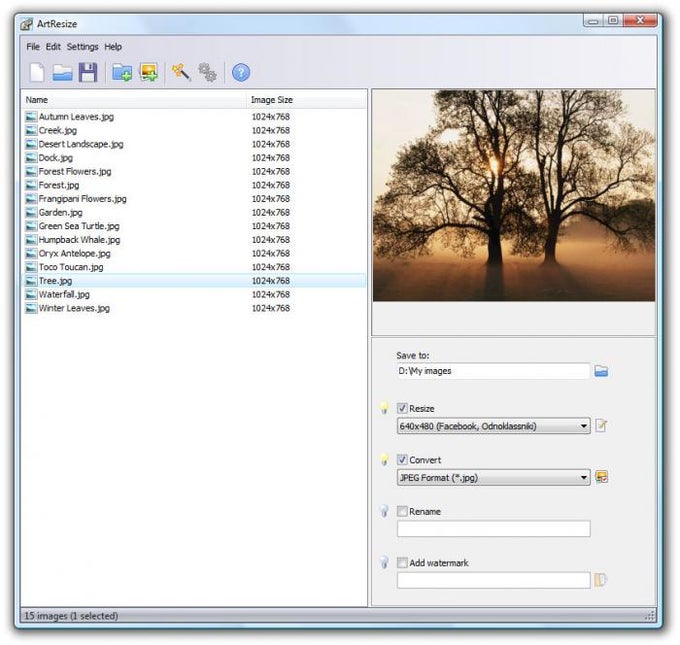Open the Settings menu

coord(82,47)
